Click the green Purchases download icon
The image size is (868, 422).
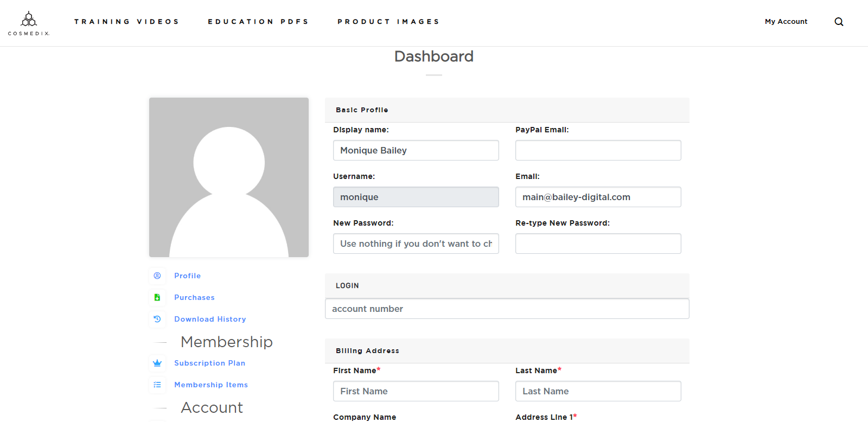157,297
